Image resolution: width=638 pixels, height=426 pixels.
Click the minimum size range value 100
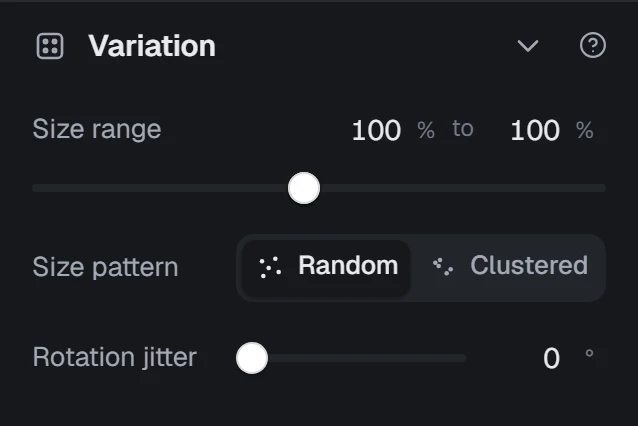376,131
